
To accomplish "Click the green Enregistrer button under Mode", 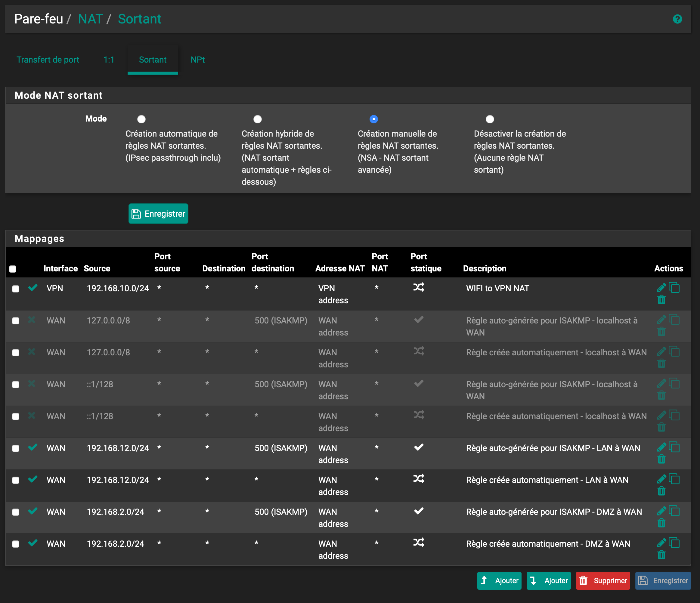I will 158,214.
